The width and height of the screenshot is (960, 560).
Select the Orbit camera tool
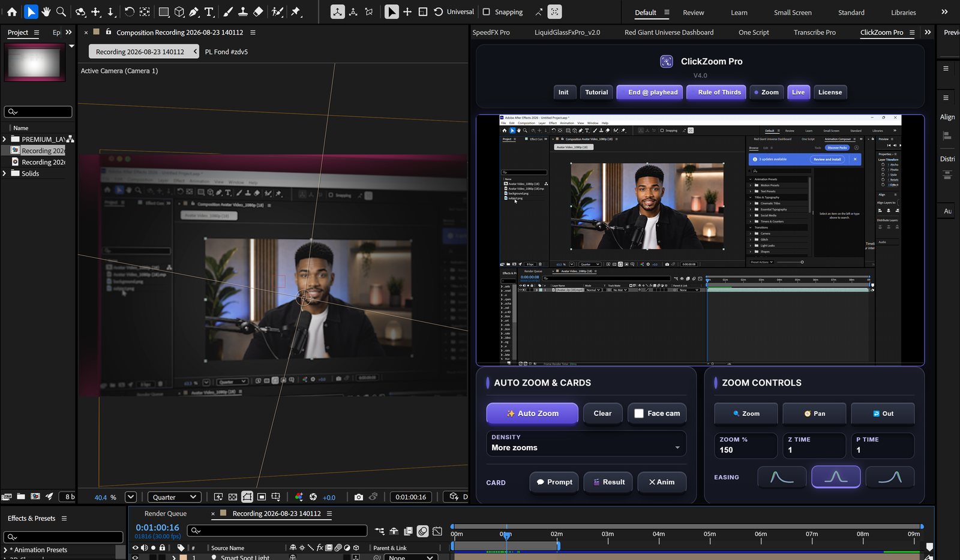click(x=80, y=11)
